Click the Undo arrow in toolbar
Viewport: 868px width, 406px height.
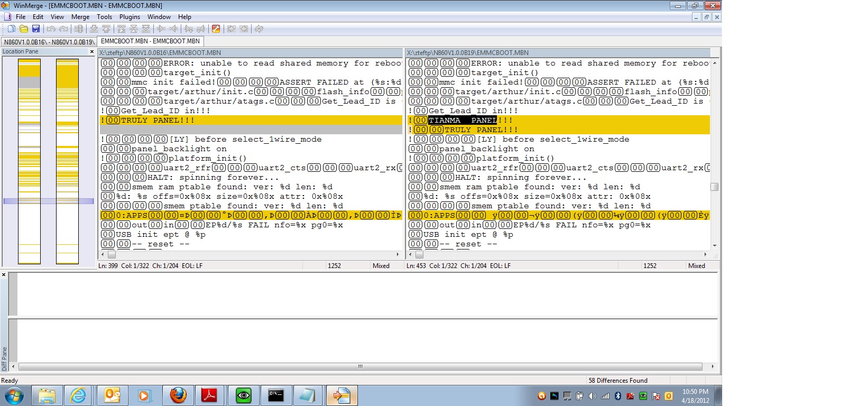coord(51,29)
